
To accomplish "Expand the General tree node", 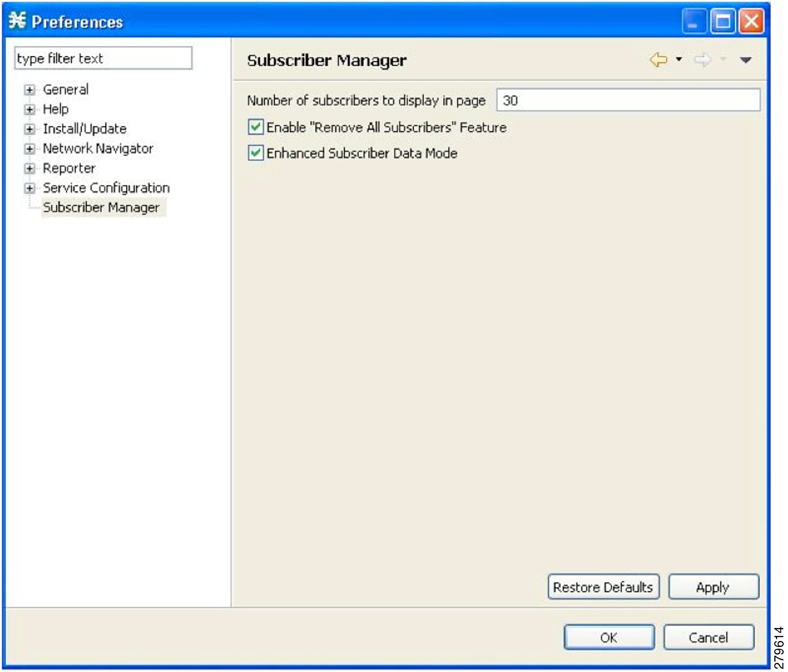I will [x=29, y=90].
